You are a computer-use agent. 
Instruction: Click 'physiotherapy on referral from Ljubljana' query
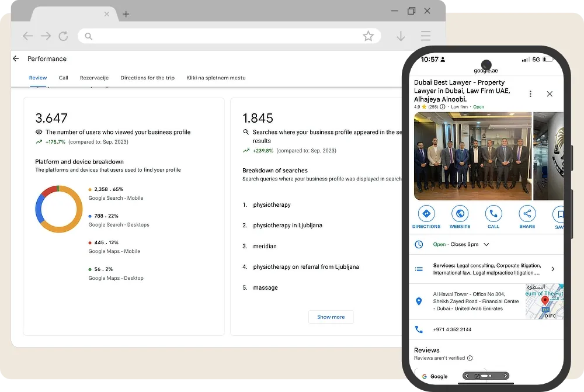tap(306, 267)
